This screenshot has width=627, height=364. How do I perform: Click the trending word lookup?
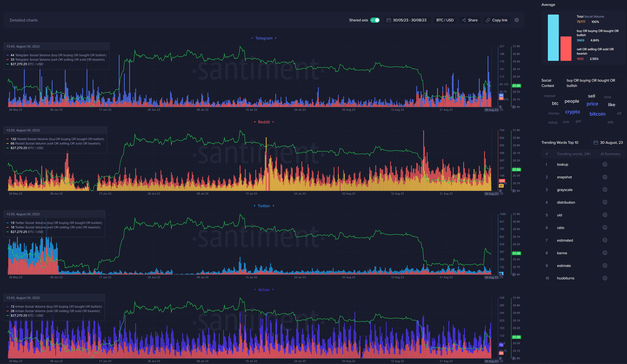pyautogui.click(x=562, y=165)
